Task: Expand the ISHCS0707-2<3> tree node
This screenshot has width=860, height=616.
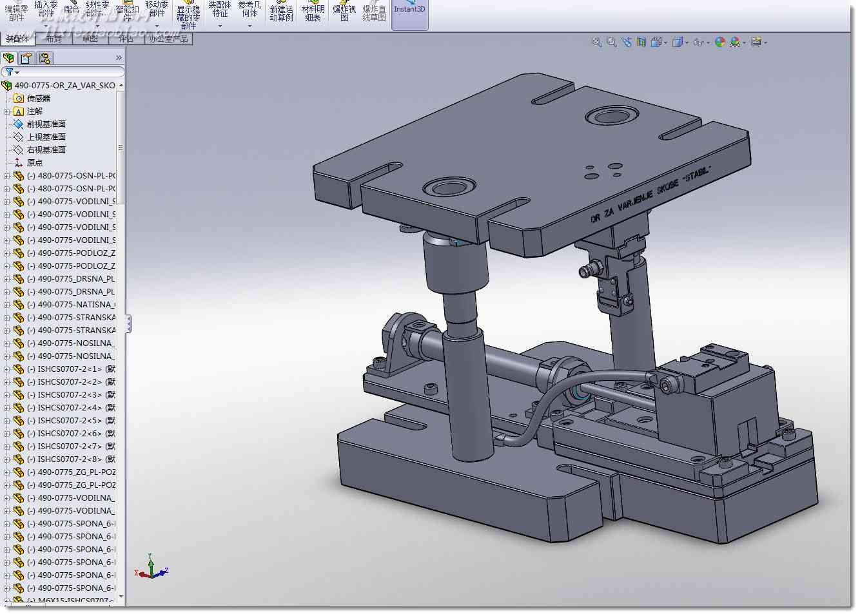Action: coord(6,395)
